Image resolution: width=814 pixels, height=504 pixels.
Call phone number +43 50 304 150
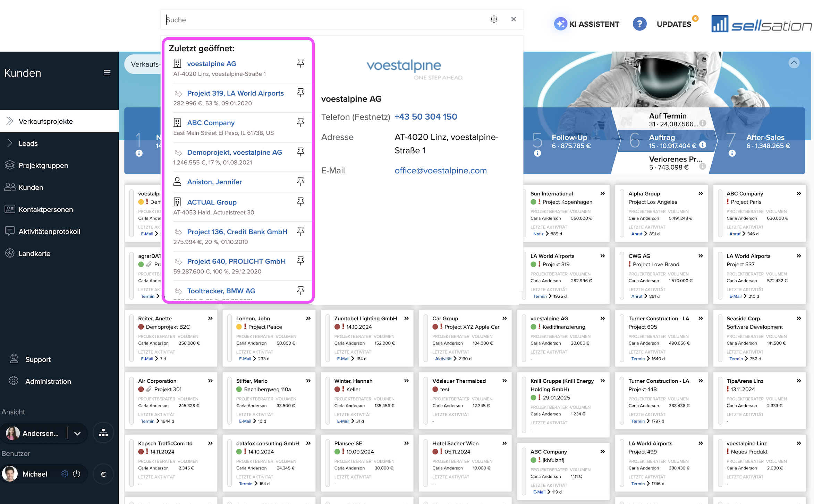pos(426,117)
